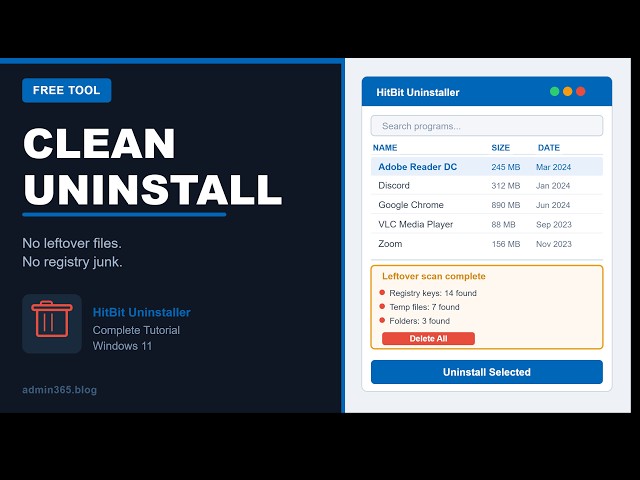The height and width of the screenshot is (480, 640).
Task: Click the FREE TOOL badge
Action: click(67, 90)
